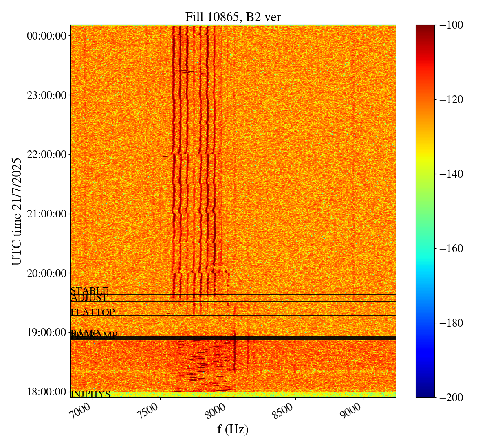
Task: Click the 00:00:00 time tick label
Action: [46, 36]
